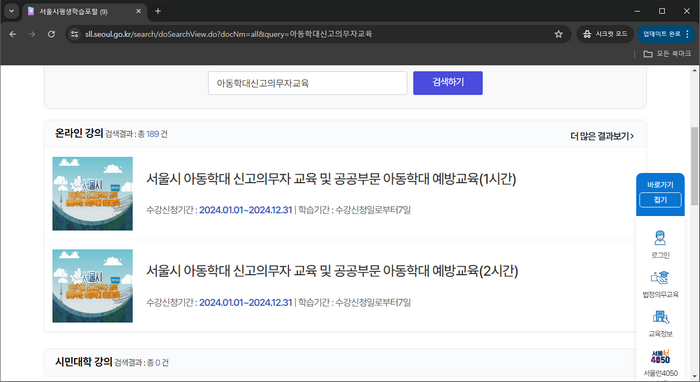
Task: Collapse quick menu with 접기 button
Action: coord(660,199)
